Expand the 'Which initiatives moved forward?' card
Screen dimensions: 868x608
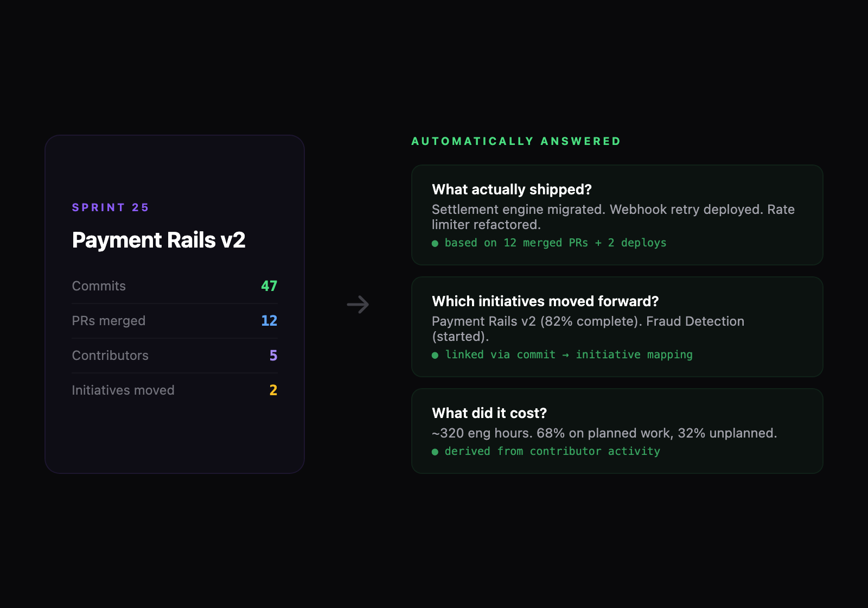[x=617, y=327]
